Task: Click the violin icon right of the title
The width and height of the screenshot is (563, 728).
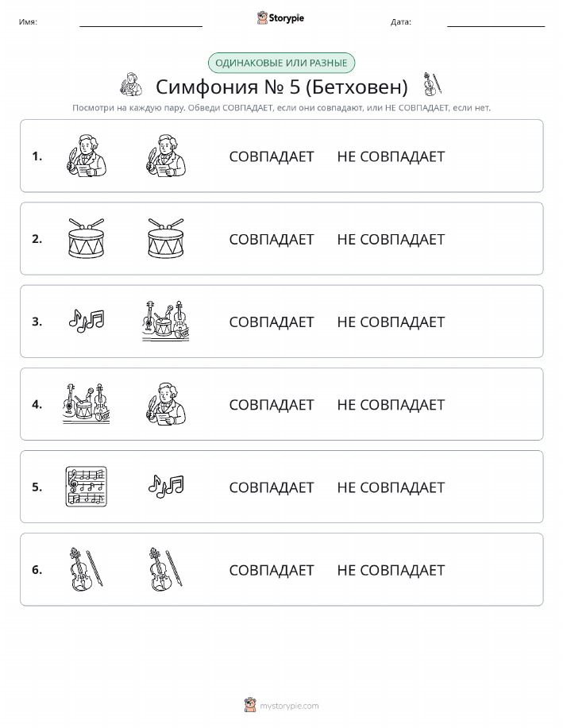Action: (431, 84)
